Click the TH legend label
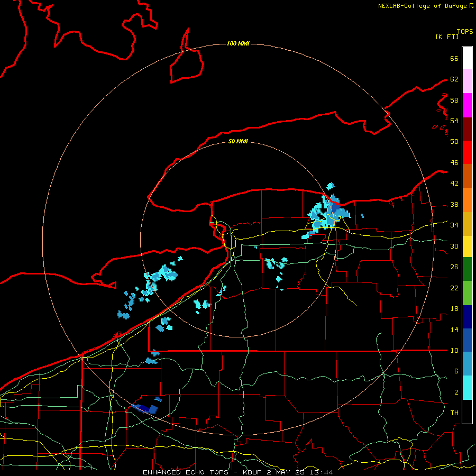This screenshot has height=476, width=476. (x=454, y=413)
